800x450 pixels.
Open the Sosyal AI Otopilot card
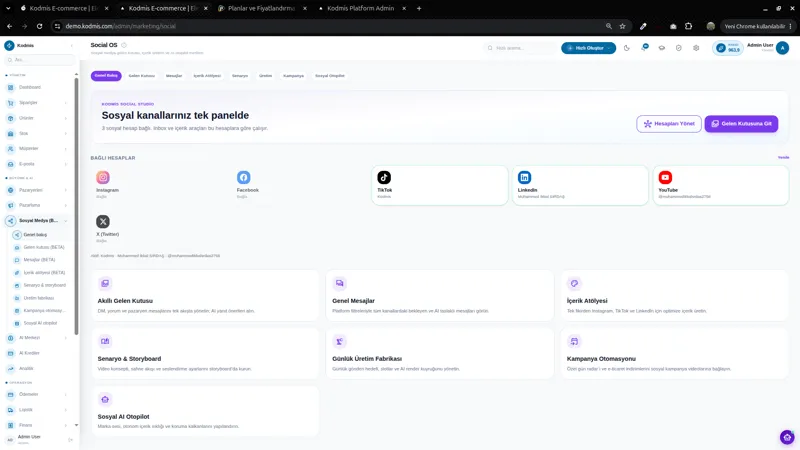205,411
